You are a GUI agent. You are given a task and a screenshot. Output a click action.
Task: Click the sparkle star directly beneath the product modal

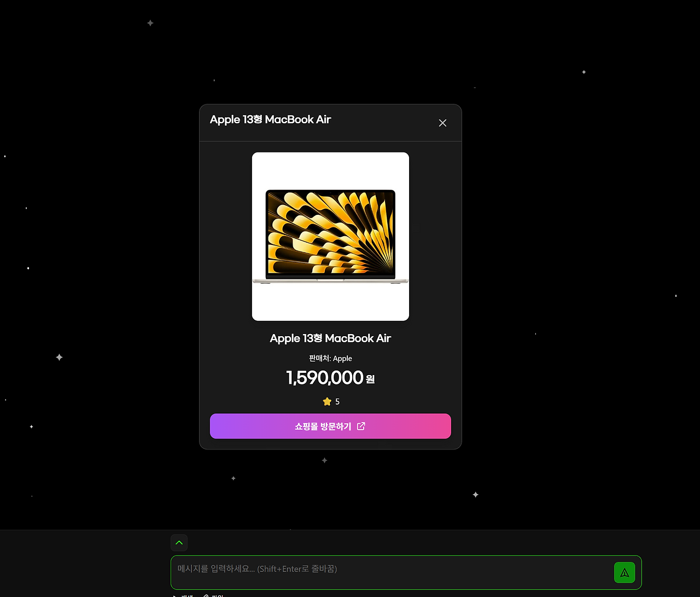324,460
